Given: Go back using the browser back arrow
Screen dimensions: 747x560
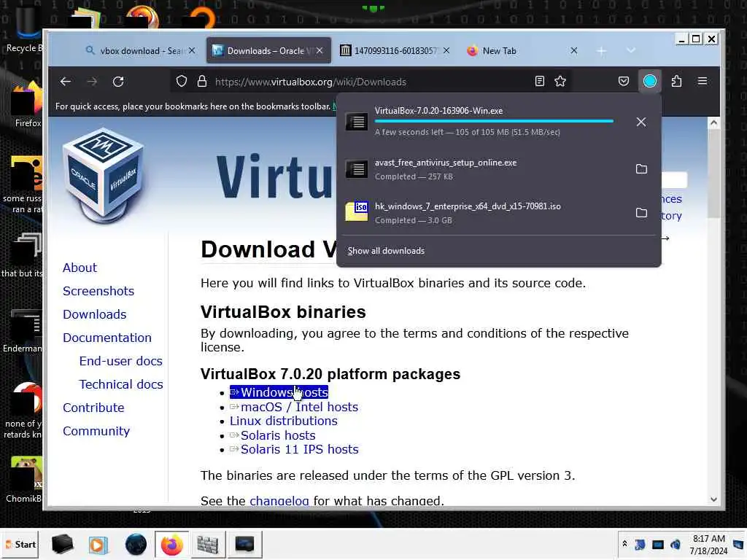Looking at the screenshot, I should coord(66,82).
